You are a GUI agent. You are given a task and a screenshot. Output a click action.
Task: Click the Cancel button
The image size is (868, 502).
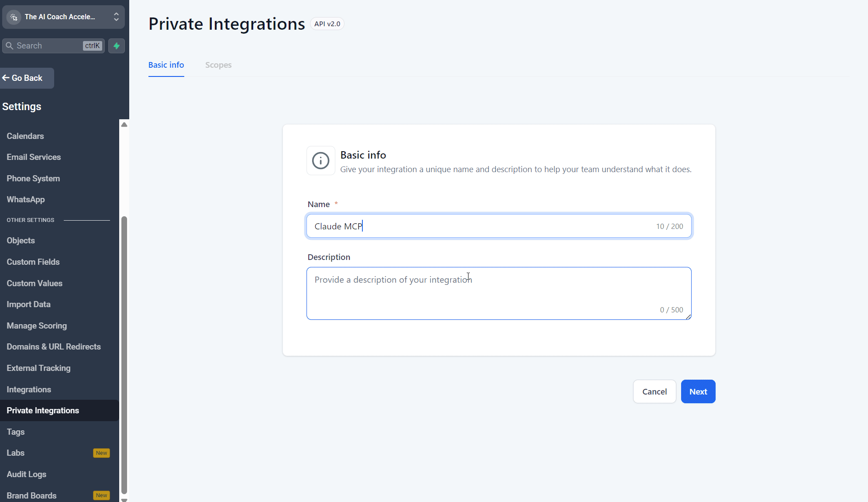(x=654, y=391)
